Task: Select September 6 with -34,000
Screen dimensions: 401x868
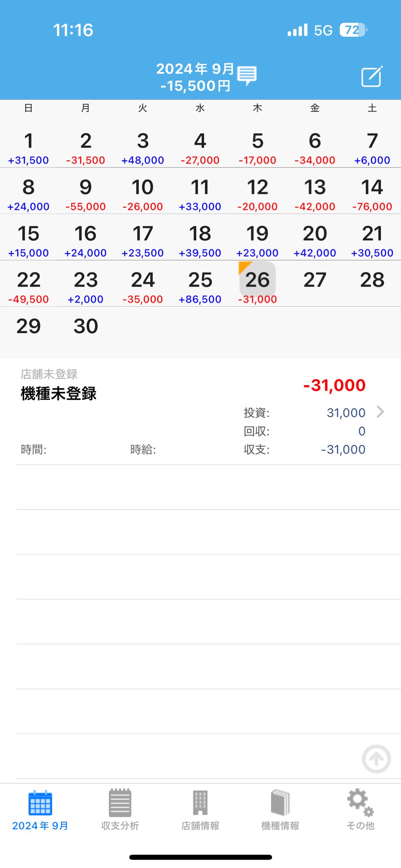Action: tap(315, 147)
